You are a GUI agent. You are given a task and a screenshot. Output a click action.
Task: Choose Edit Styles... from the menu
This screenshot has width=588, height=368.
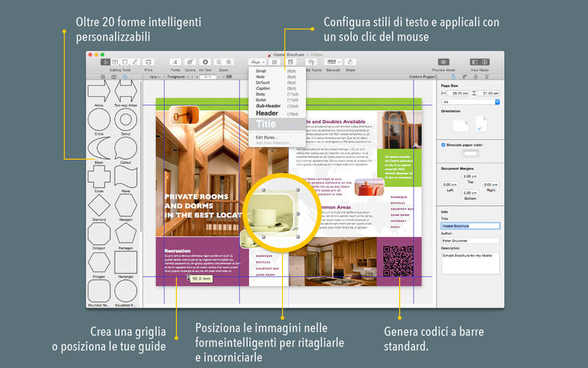coord(277,138)
